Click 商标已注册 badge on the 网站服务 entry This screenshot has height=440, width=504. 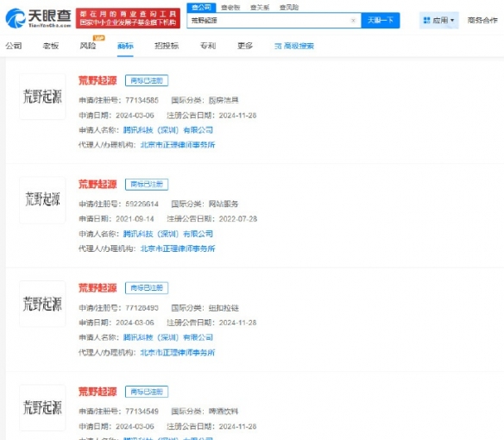[147, 184]
